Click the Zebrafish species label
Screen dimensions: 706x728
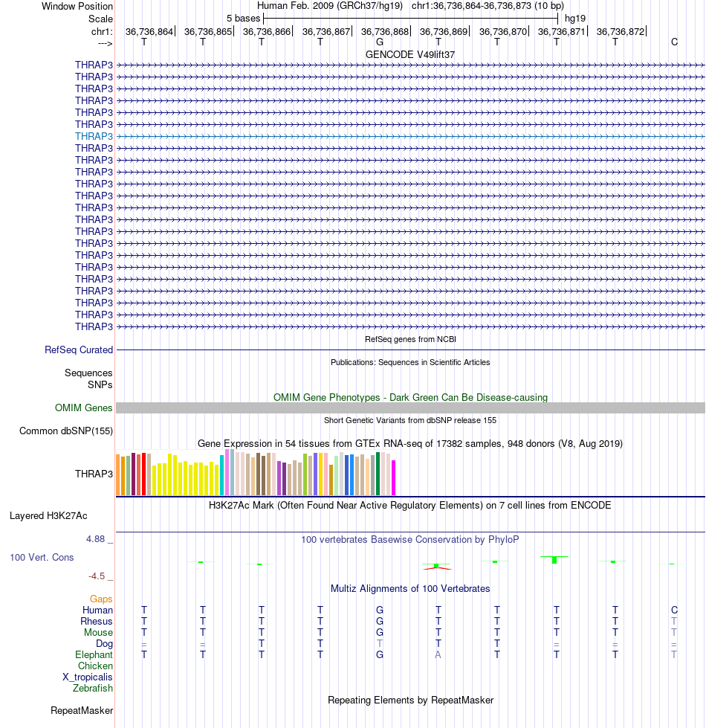tap(93, 688)
